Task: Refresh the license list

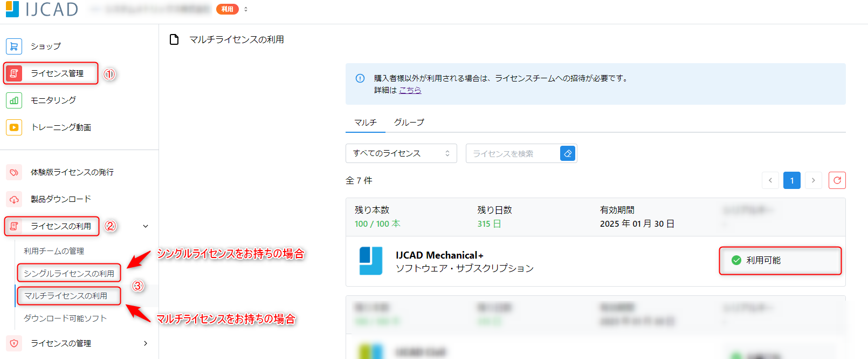Action: click(x=837, y=180)
